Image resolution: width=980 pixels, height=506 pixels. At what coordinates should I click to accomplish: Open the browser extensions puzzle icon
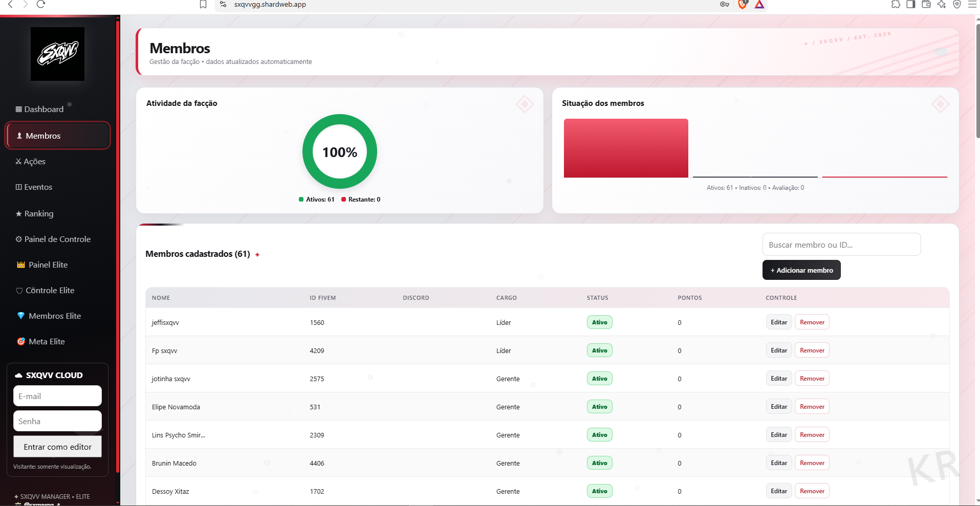(896, 4)
